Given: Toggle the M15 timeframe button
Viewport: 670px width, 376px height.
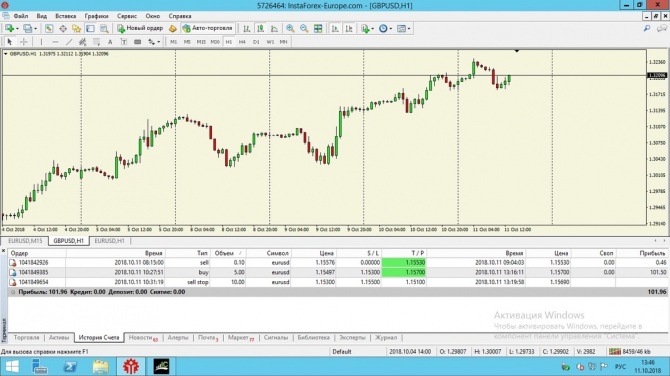Looking at the screenshot, I should point(201,42).
